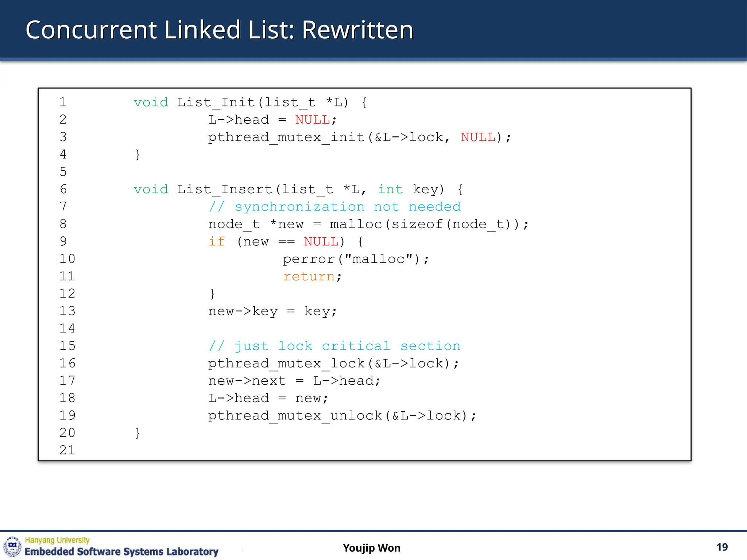Click the perror("malloc") line
Screen dimensions: 747x560
pyautogui.click(x=356, y=259)
